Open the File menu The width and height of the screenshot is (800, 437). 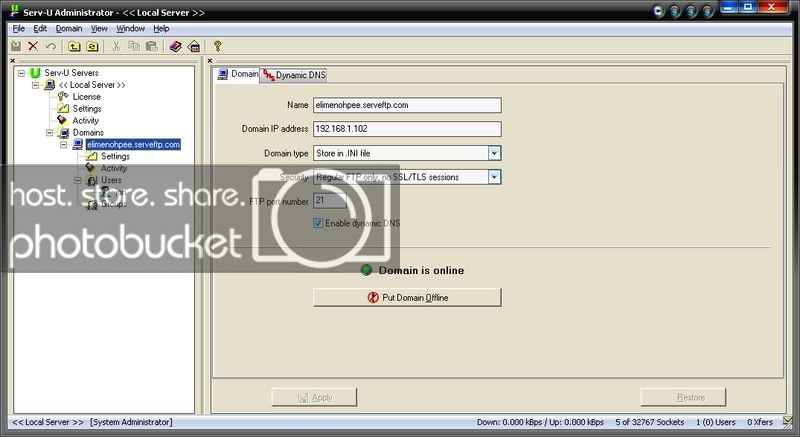[18, 29]
